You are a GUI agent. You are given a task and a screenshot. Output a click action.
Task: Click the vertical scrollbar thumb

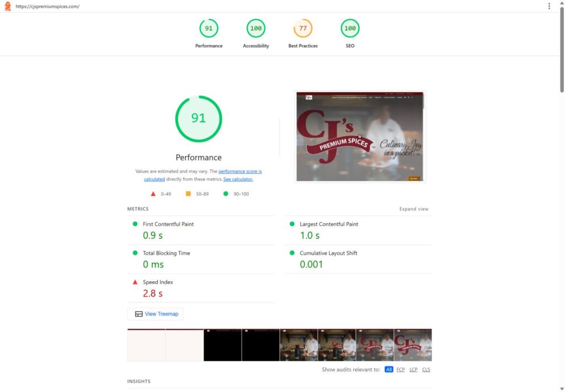pyautogui.click(x=562, y=50)
